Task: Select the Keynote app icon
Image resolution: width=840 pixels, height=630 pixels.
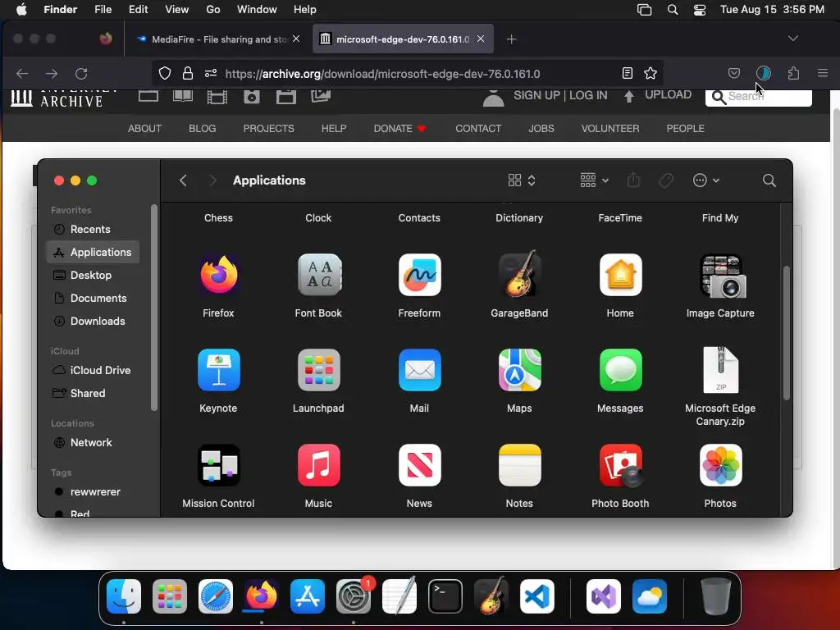Action: 218,370
